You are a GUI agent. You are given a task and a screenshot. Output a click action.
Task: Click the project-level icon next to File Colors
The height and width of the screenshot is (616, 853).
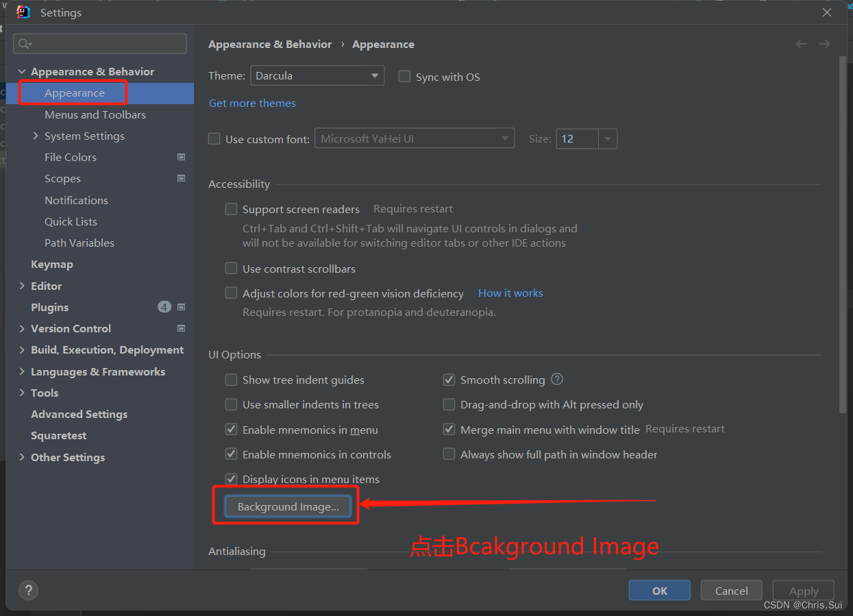point(182,157)
